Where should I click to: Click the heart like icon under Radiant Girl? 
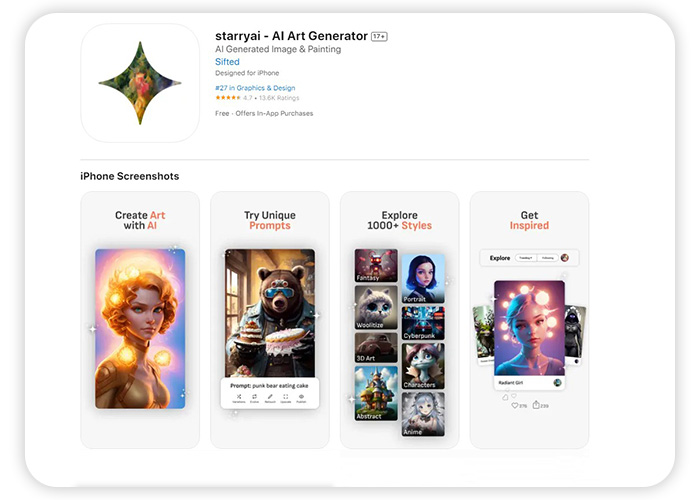click(515, 405)
